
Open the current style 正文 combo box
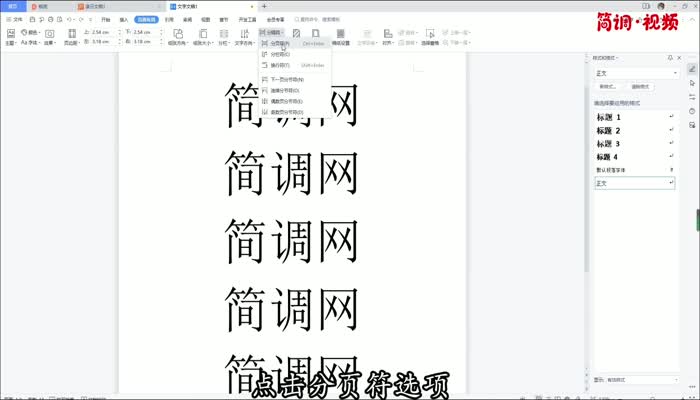[636, 73]
